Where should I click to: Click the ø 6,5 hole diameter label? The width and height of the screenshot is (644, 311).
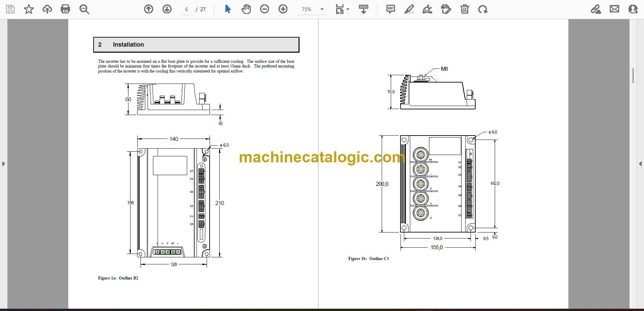pyautogui.click(x=224, y=145)
